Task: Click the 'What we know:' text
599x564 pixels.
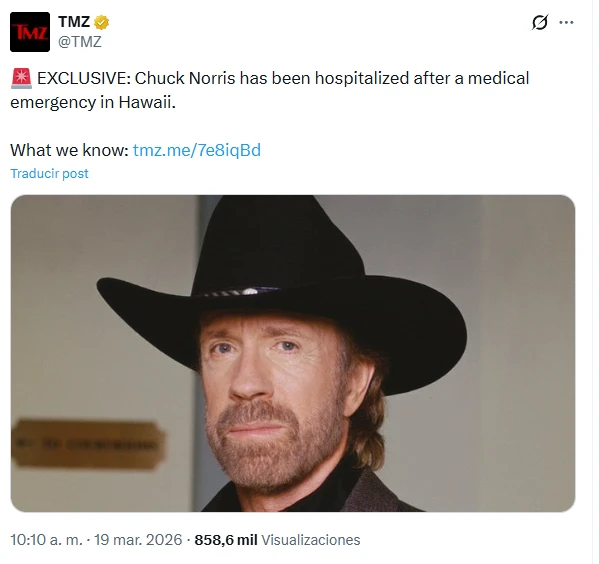Action: [69, 150]
